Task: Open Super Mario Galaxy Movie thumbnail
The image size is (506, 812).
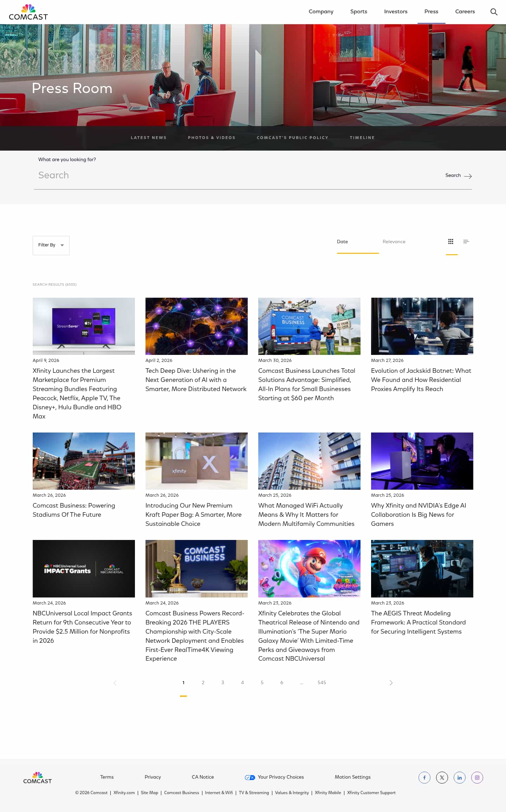Action: pos(309,569)
